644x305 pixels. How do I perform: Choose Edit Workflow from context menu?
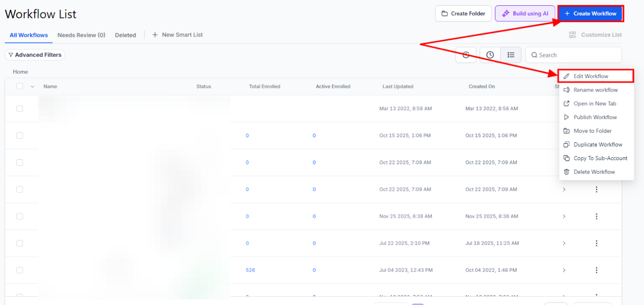(591, 76)
